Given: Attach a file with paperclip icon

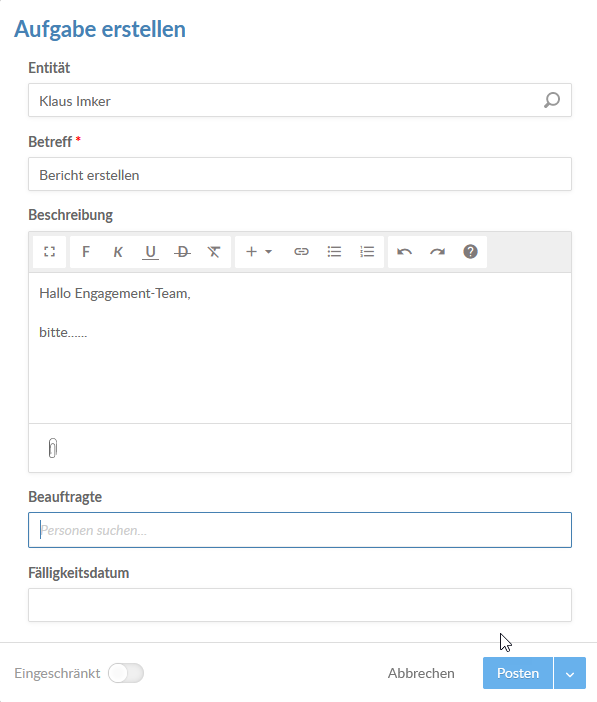Looking at the screenshot, I should pos(52,448).
